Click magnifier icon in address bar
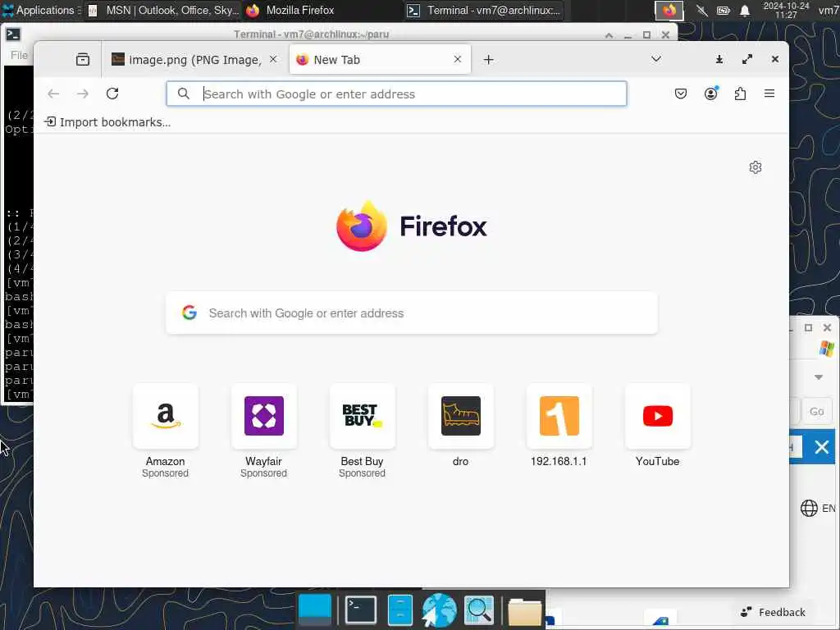This screenshot has height=630, width=840. coord(183,94)
